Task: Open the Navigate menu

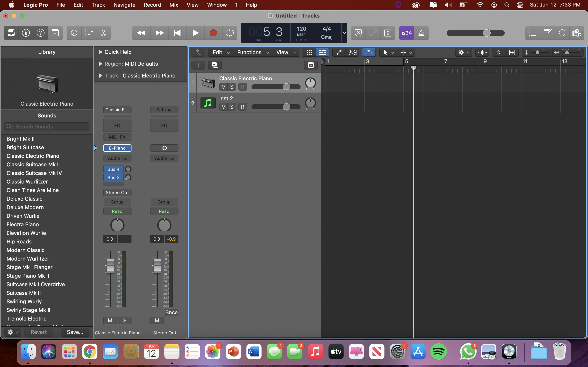Action: point(124,5)
